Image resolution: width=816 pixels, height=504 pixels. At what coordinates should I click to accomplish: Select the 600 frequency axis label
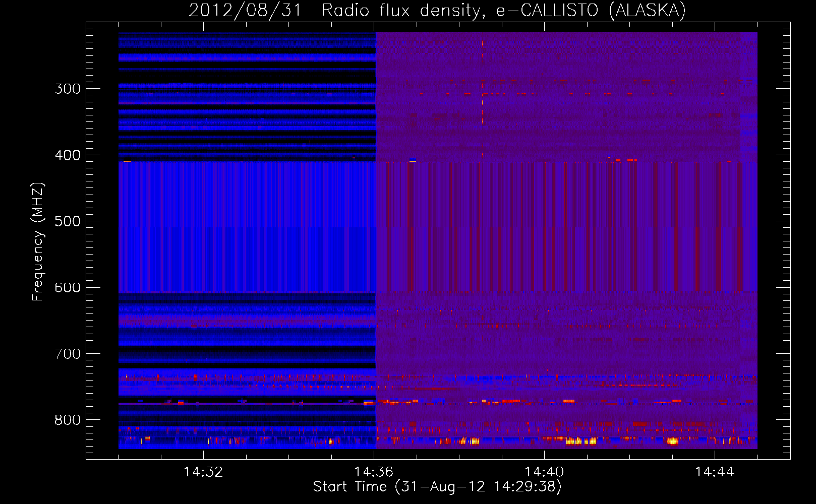click(x=68, y=288)
